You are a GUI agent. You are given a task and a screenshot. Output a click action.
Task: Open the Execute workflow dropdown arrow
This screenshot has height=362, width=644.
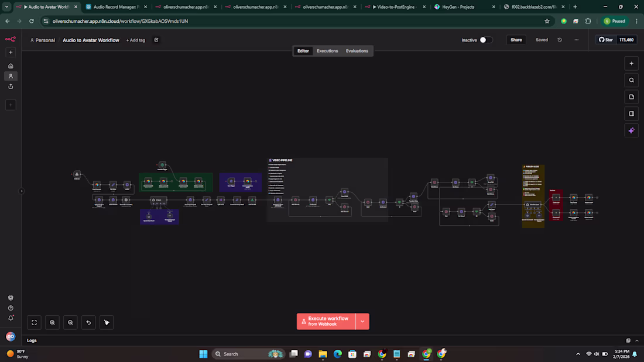(x=362, y=322)
